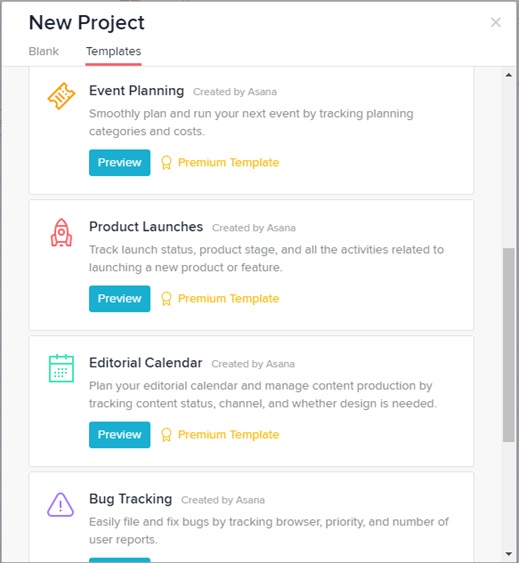519x563 pixels.
Task: Click the Editorial Calendar template title
Action: tap(145, 363)
